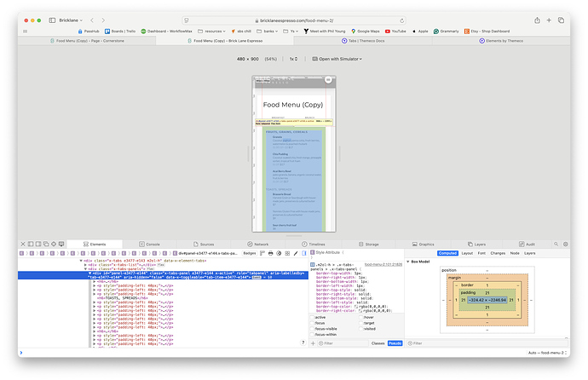Toggle the :active pseudo-class checkbox
588x380 pixels.
click(313, 317)
